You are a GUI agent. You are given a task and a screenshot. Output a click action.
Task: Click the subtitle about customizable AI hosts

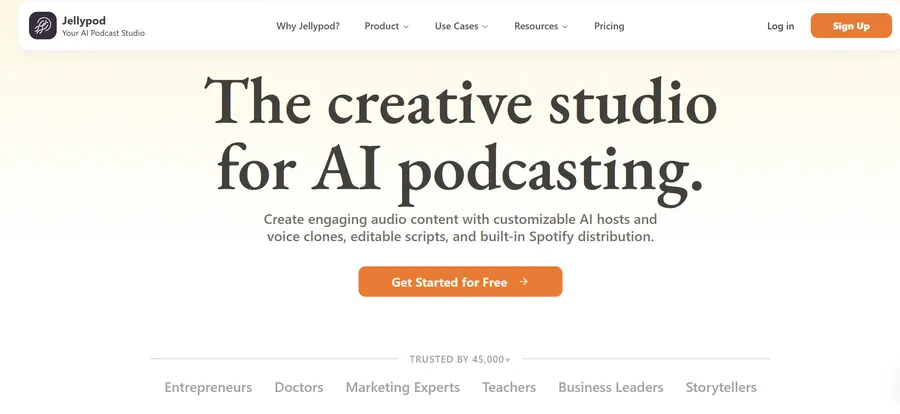[460, 228]
